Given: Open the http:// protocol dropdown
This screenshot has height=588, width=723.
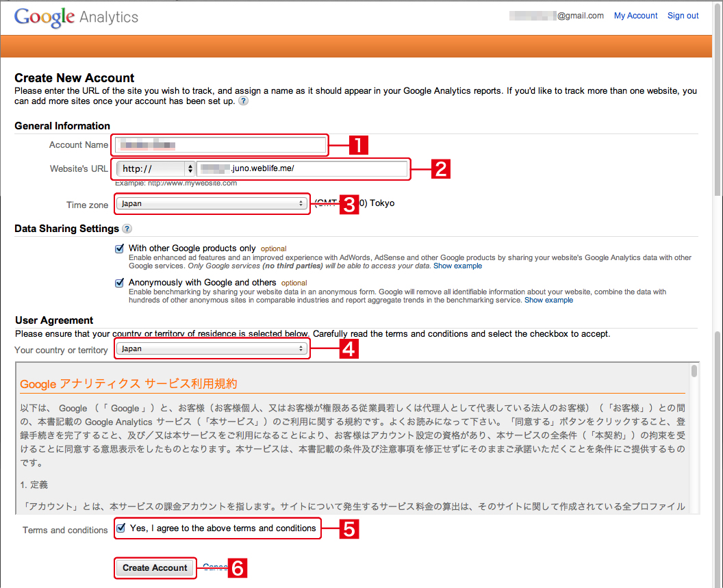Looking at the screenshot, I should pos(155,169).
